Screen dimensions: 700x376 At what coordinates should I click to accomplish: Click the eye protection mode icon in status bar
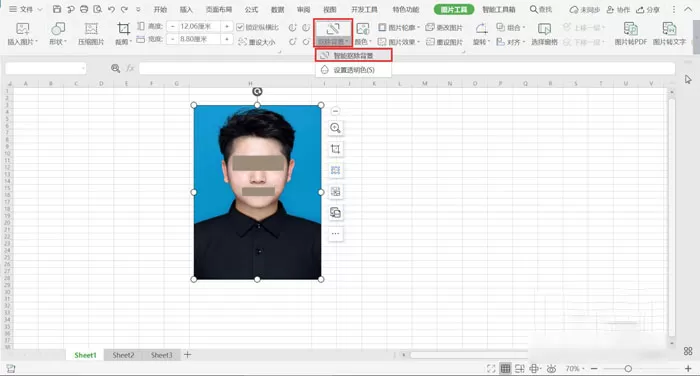(551, 368)
